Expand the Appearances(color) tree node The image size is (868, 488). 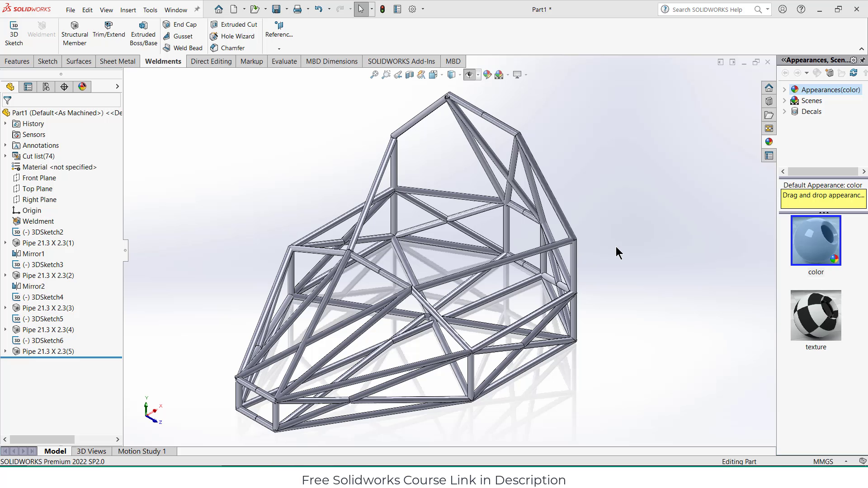click(x=784, y=90)
